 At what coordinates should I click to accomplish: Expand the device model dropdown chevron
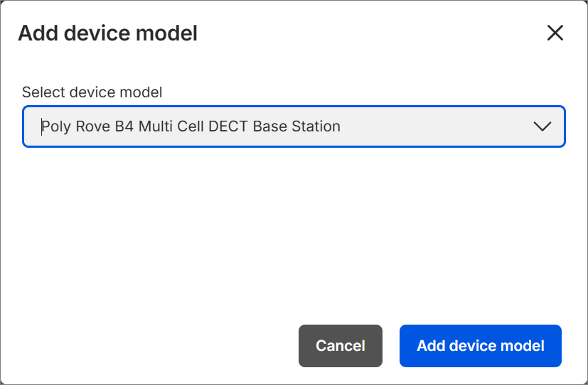coord(542,126)
